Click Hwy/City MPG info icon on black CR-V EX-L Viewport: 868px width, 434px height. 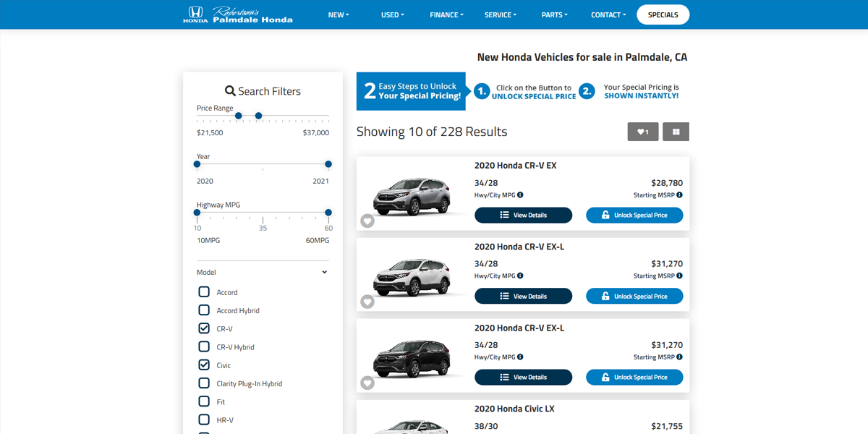click(520, 357)
